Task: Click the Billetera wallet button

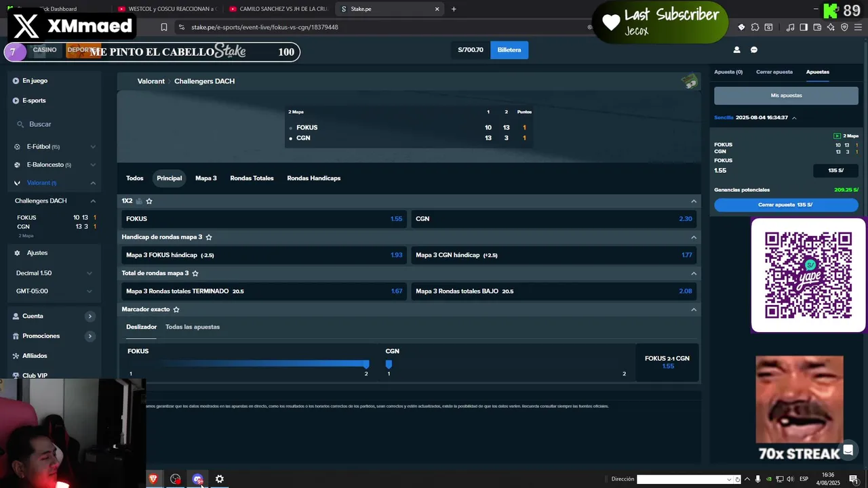Action: (509, 50)
